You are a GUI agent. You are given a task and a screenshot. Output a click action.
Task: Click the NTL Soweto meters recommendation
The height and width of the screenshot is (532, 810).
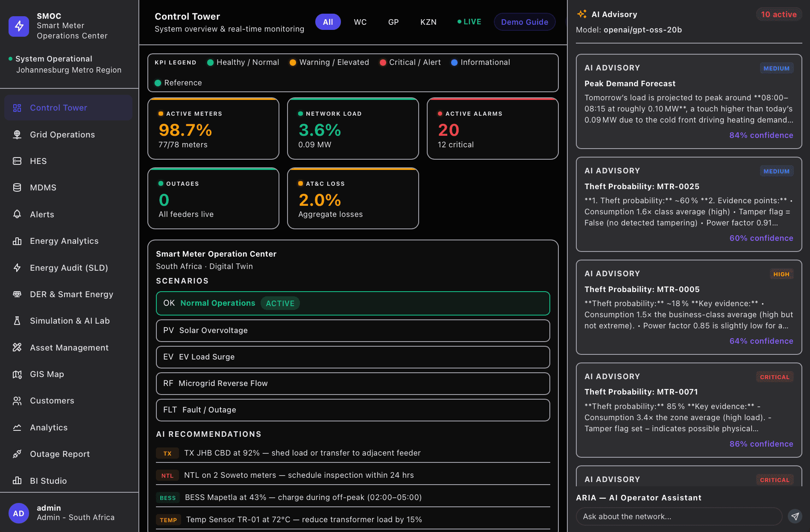pos(353,475)
